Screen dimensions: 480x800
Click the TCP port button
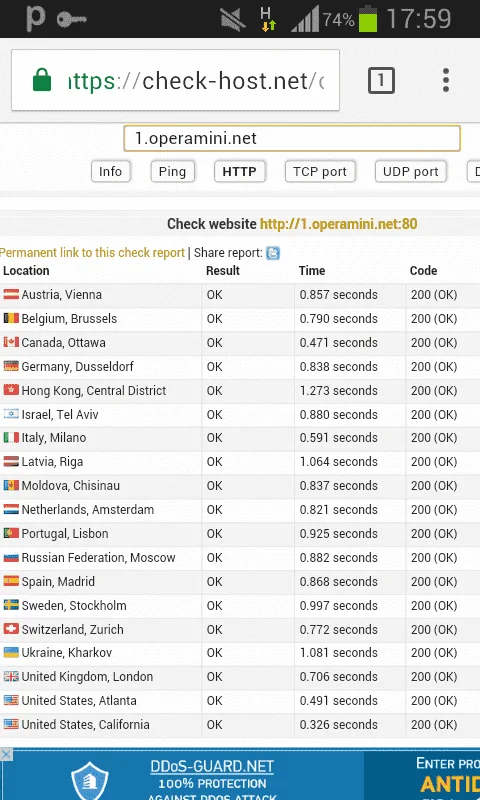320,171
